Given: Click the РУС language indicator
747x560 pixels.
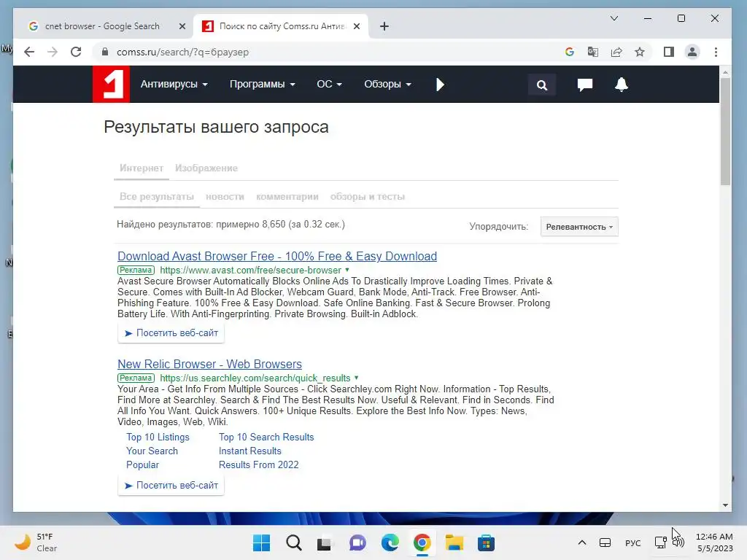Looking at the screenshot, I should [x=632, y=542].
